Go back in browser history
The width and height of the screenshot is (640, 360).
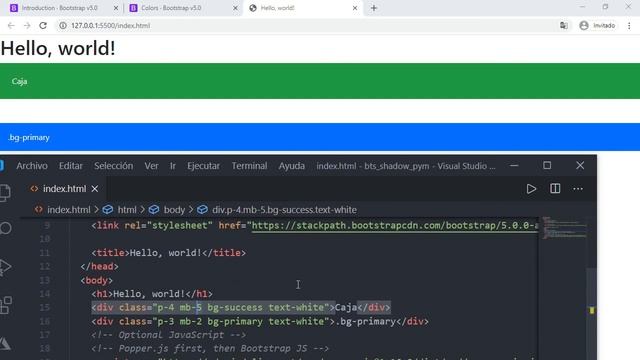[11, 25]
